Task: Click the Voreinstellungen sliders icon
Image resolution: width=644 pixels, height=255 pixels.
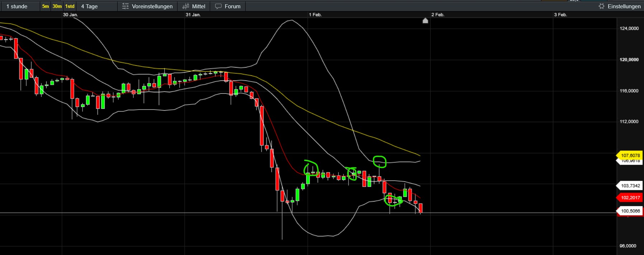Action: tap(125, 6)
